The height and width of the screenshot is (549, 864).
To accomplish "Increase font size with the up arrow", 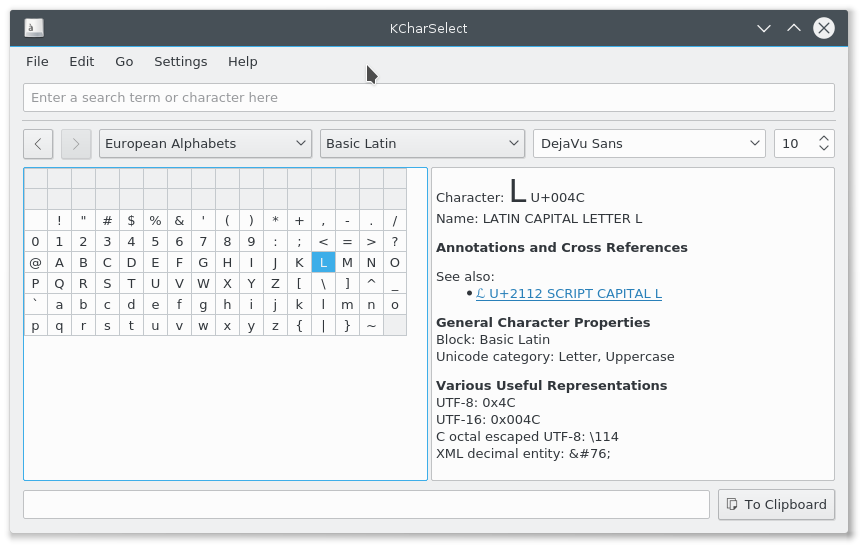I will tap(824, 138).
